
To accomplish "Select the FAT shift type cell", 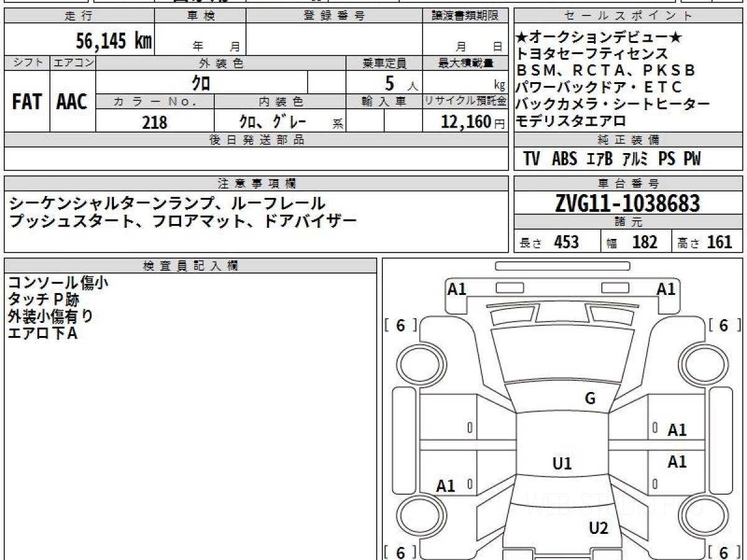I will (x=27, y=102).
